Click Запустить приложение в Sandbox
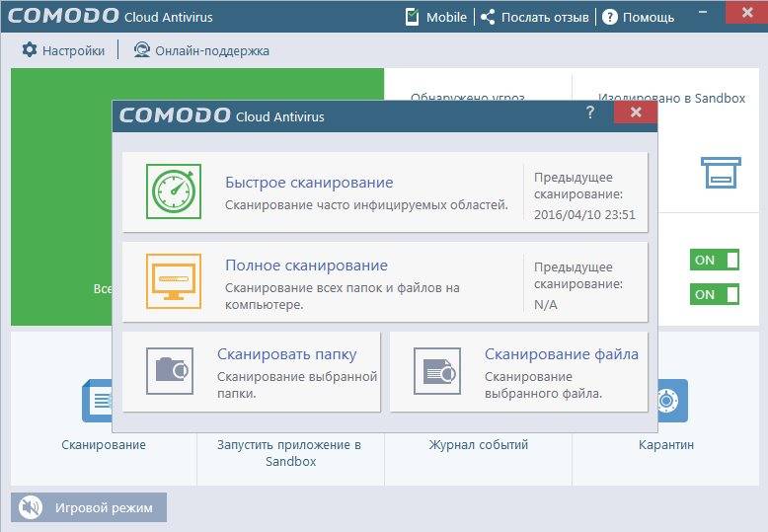This screenshot has height=532, width=768. click(x=290, y=453)
